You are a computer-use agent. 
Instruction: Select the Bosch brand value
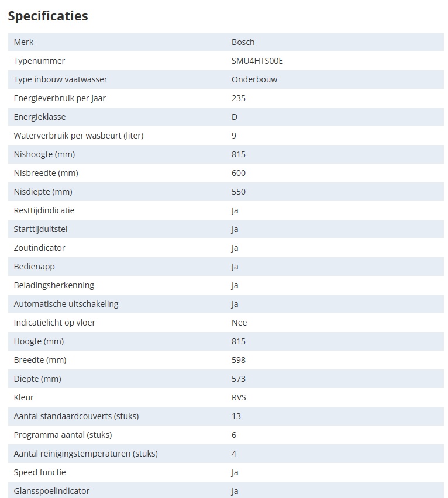click(243, 42)
